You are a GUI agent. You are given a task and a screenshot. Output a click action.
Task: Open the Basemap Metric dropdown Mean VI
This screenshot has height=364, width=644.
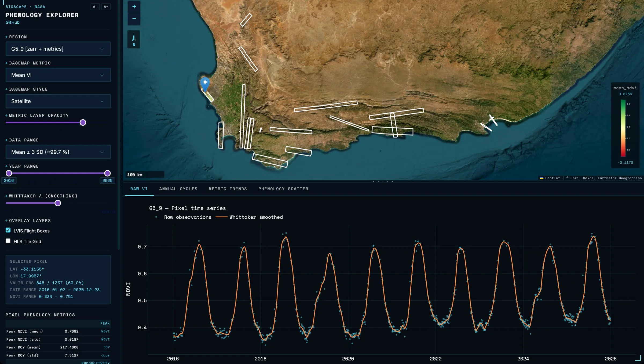click(x=58, y=75)
